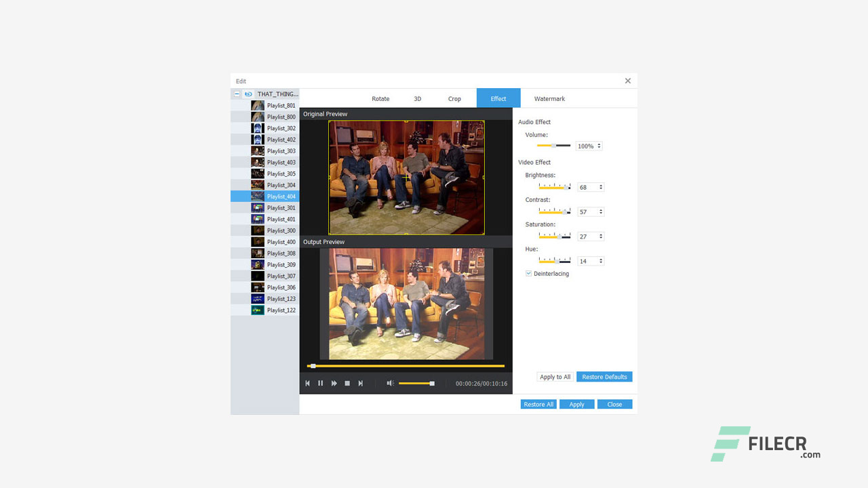This screenshot has height=488, width=868.
Task: Click Playlist_122 in sidebar
Action: 265,310
